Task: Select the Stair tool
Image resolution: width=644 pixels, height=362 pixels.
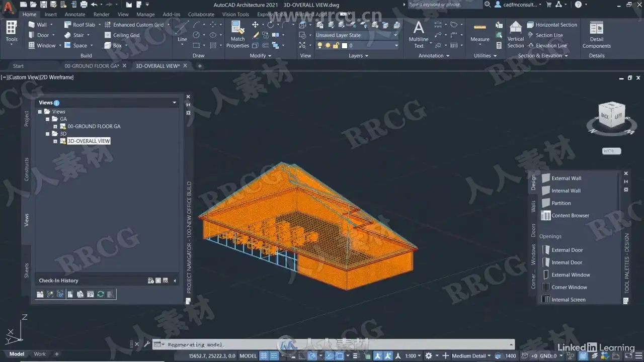Action: (74, 35)
